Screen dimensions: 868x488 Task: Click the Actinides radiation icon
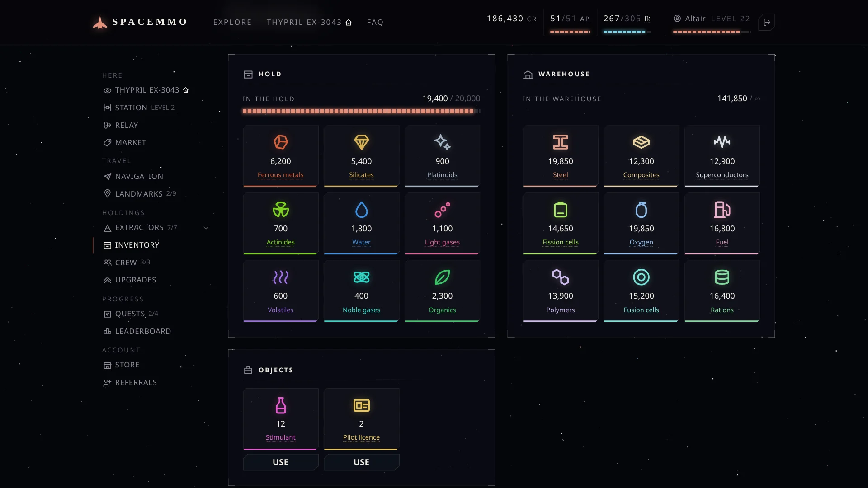[x=281, y=210]
